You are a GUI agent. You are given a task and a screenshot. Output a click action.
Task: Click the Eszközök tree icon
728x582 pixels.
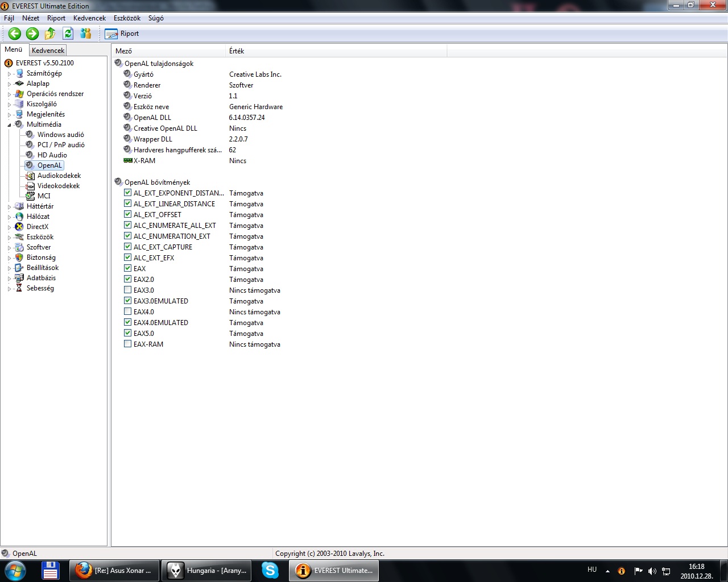click(19, 237)
